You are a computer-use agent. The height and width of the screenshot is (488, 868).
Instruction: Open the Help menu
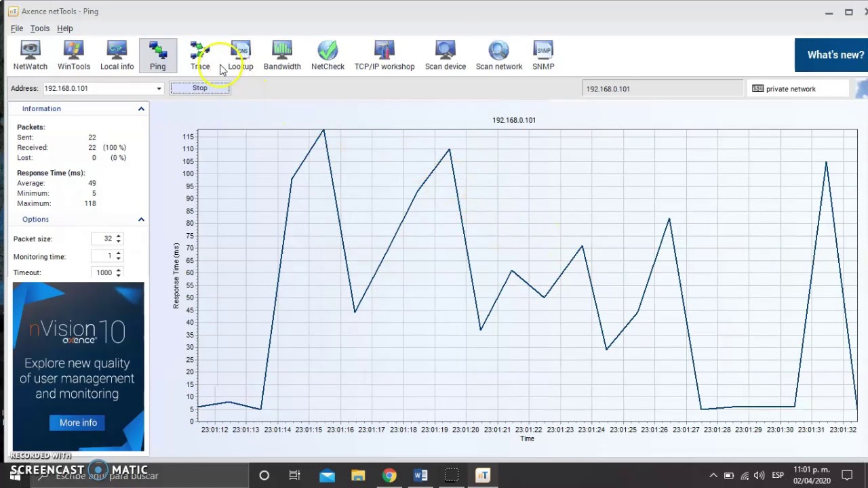pyautogui.click(x=65, y=28)
